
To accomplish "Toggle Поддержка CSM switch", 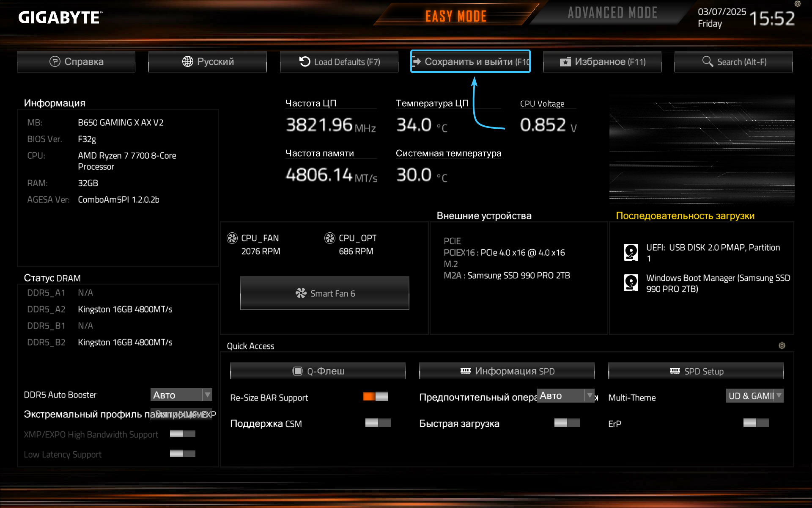I will coord(378,422).
